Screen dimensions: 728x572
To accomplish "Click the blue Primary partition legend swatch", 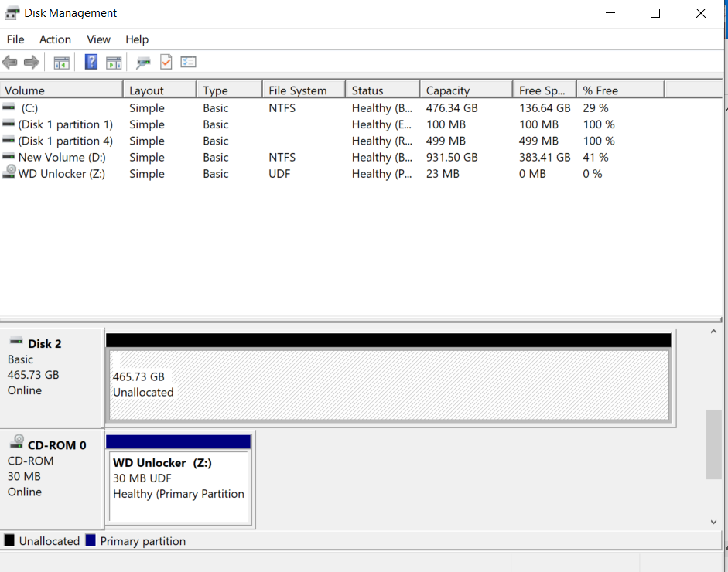I will pyautogui.click(x=91, y=540).
